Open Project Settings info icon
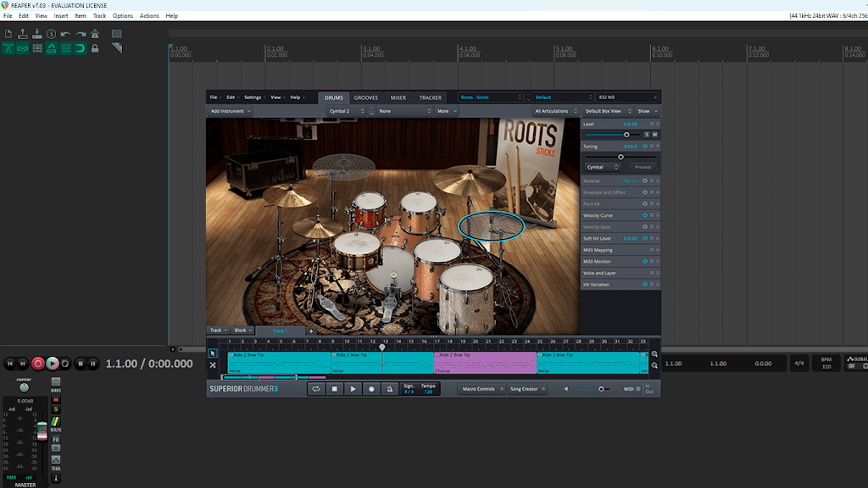Screen dimensions: 868x488 (x=52, y=34)
